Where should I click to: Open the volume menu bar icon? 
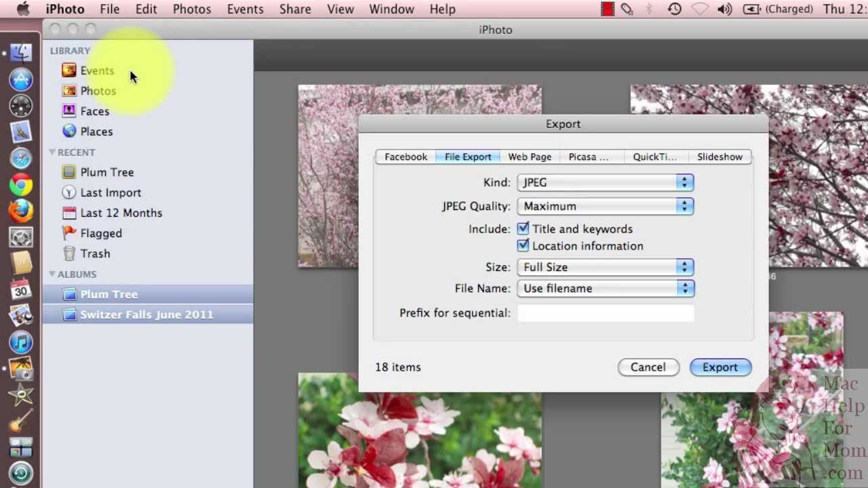[724, 9]
